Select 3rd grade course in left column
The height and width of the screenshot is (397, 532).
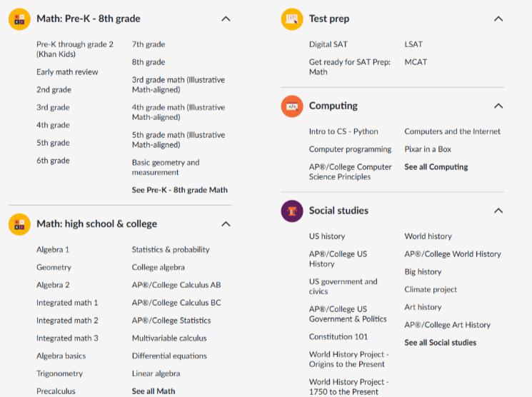[53, 108]
